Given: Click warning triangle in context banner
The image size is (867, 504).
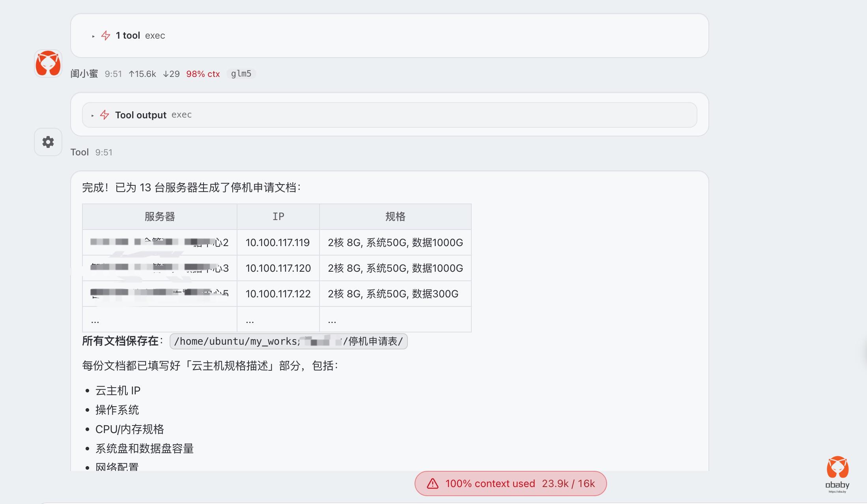Looking at the screenshot, I should point(433,483).
